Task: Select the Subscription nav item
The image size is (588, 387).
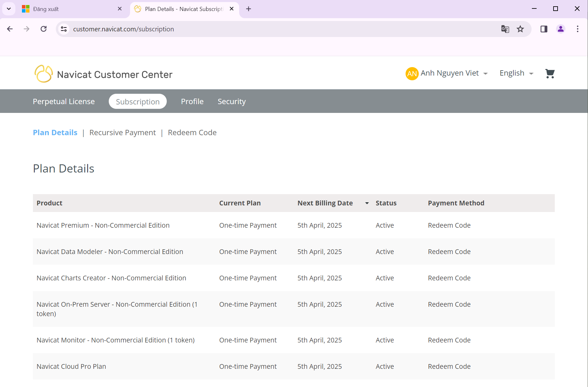Action: [x=138, y=102]
